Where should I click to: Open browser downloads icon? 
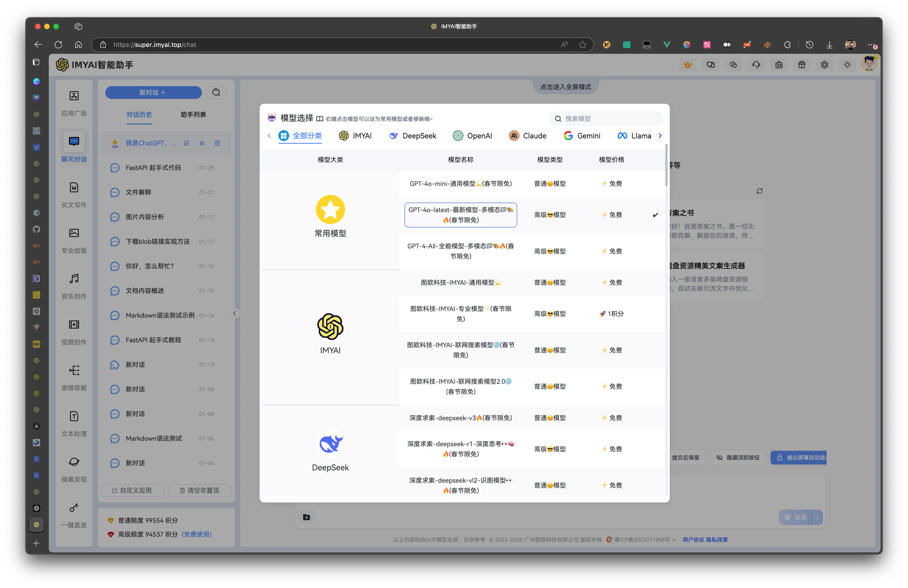[x=829, y=45]
